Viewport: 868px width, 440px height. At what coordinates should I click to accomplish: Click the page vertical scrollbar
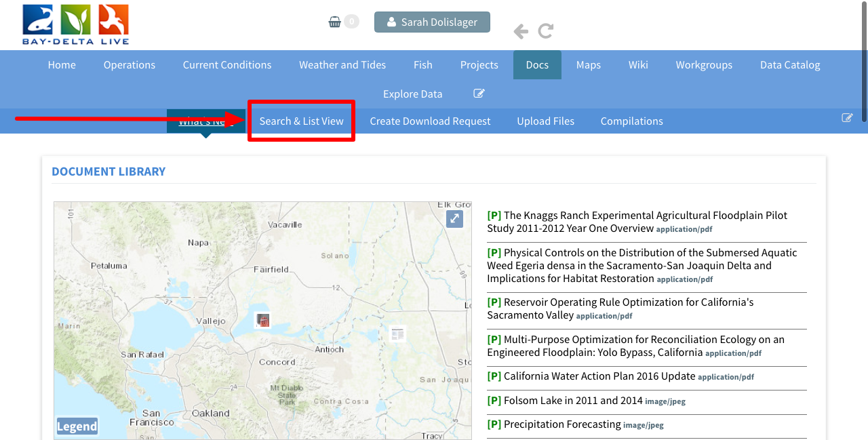point(863,61)
